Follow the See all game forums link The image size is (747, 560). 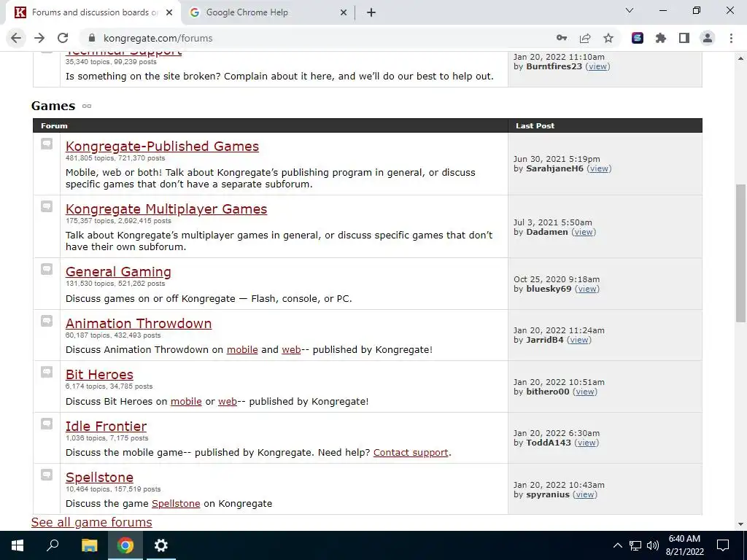pos(91,522)
